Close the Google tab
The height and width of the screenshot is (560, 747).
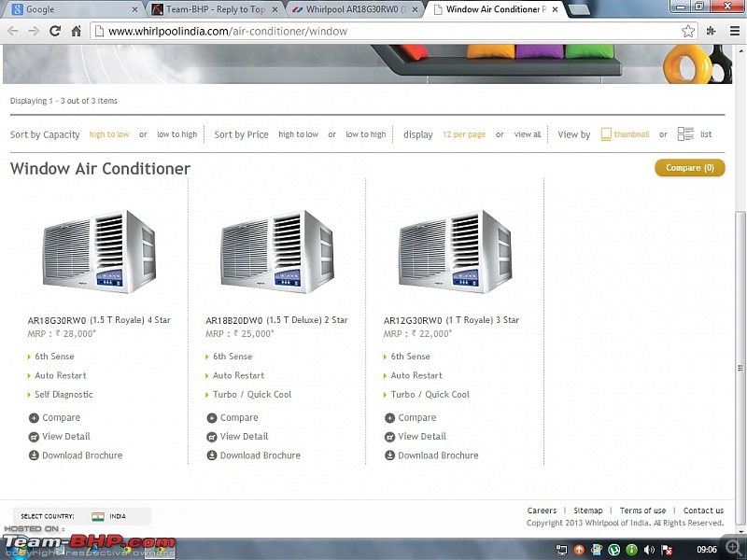click(x=134, y=9)
